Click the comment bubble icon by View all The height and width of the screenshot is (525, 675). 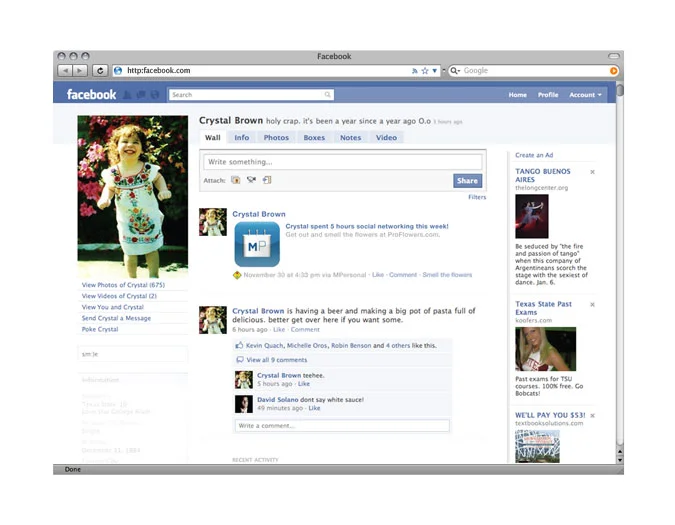click(x=240, y=360)
